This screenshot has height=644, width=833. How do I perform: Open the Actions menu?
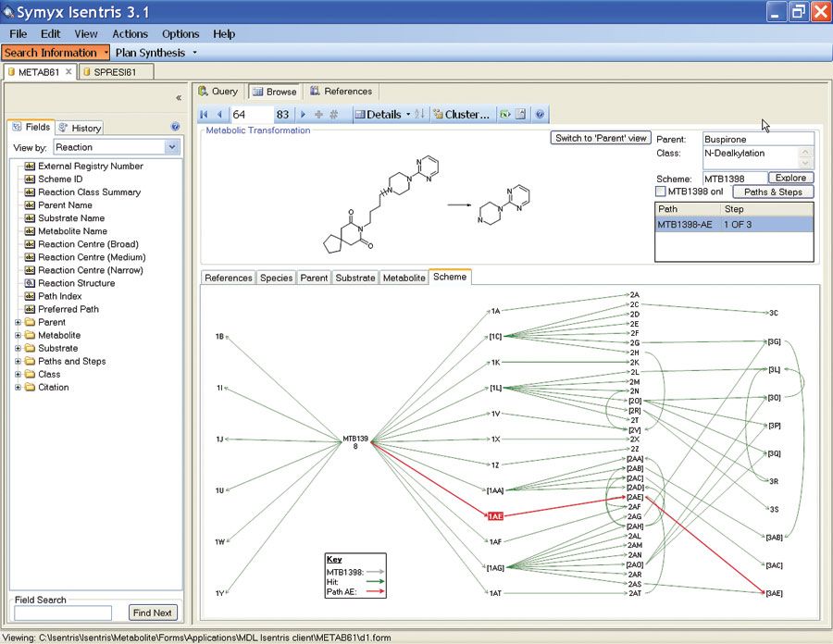(130, 34)
